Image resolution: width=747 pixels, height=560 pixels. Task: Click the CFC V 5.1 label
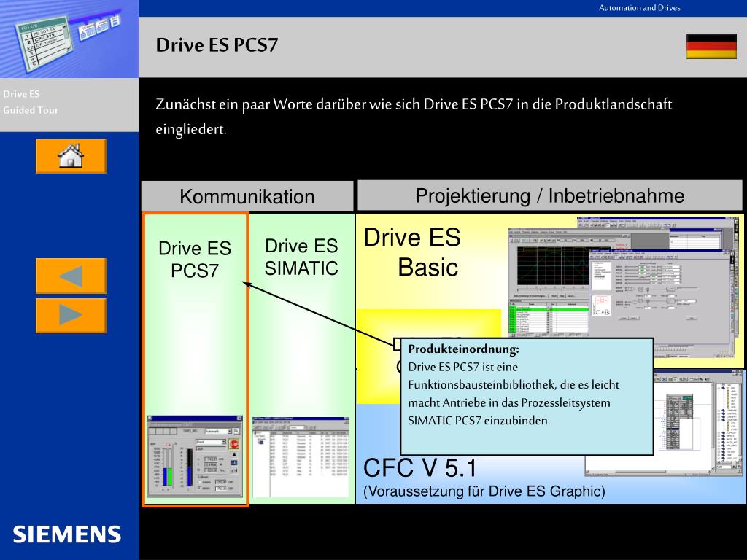[x=419, y=467]
